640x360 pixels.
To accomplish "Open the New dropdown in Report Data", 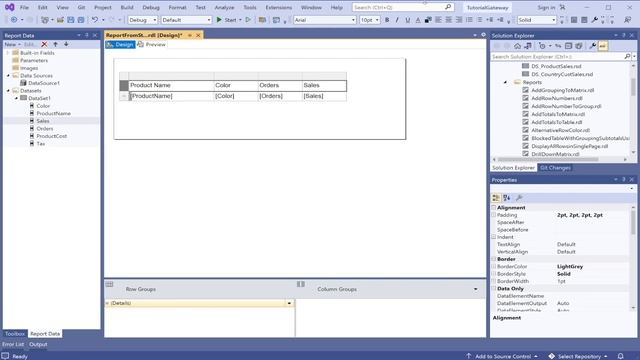I will point(13,44).
